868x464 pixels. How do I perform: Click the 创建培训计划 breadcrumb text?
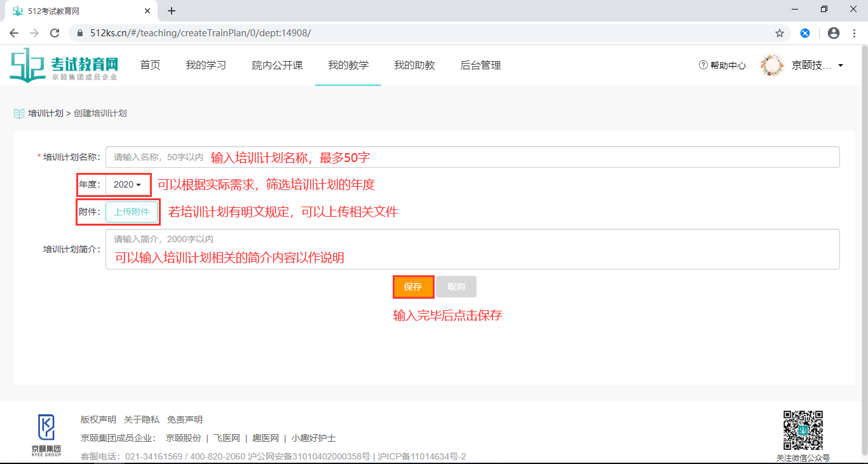pyautogui.click(x=100, y=113)
